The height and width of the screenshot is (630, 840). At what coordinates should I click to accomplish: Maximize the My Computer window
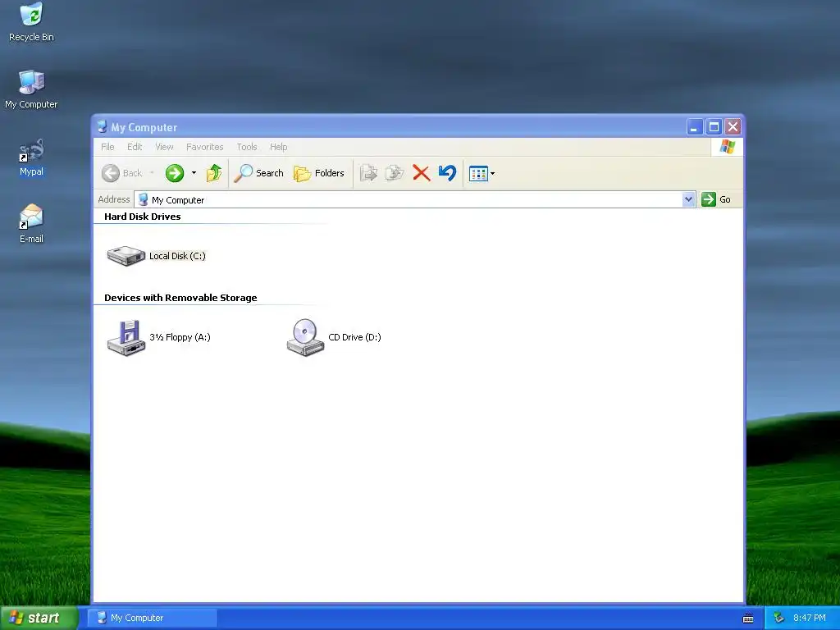pyautogui.click(x=714, y=127)
